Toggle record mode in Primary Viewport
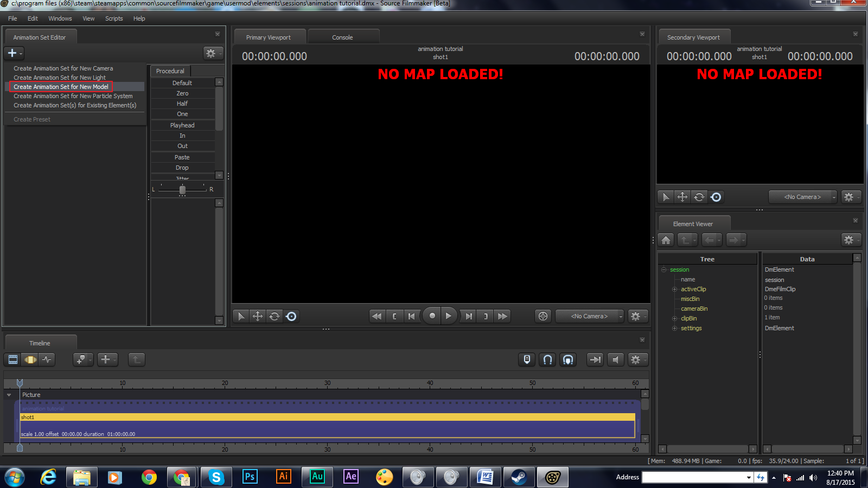The width and height of the screenshot is (868, 488). [x=432, y=316]
